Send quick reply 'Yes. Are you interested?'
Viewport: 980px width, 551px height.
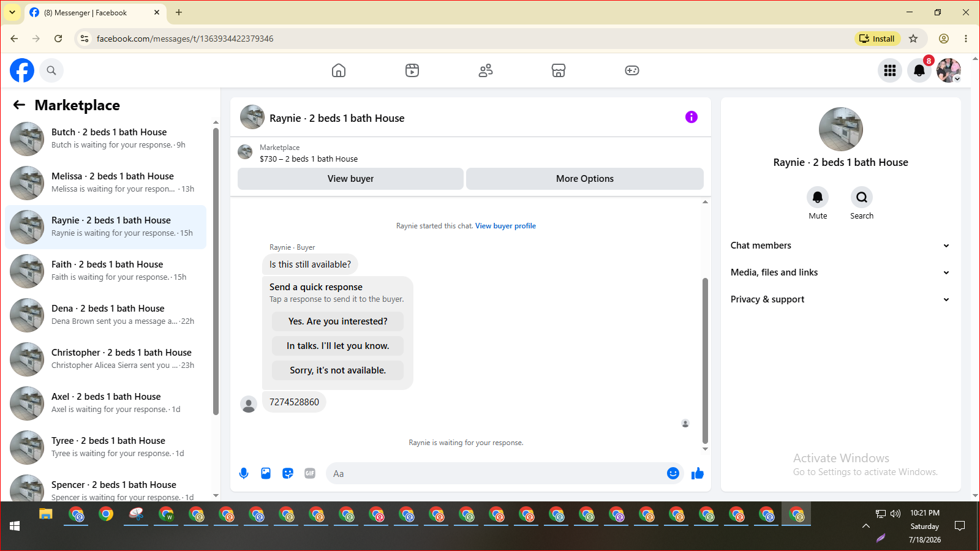pos(338,321)
